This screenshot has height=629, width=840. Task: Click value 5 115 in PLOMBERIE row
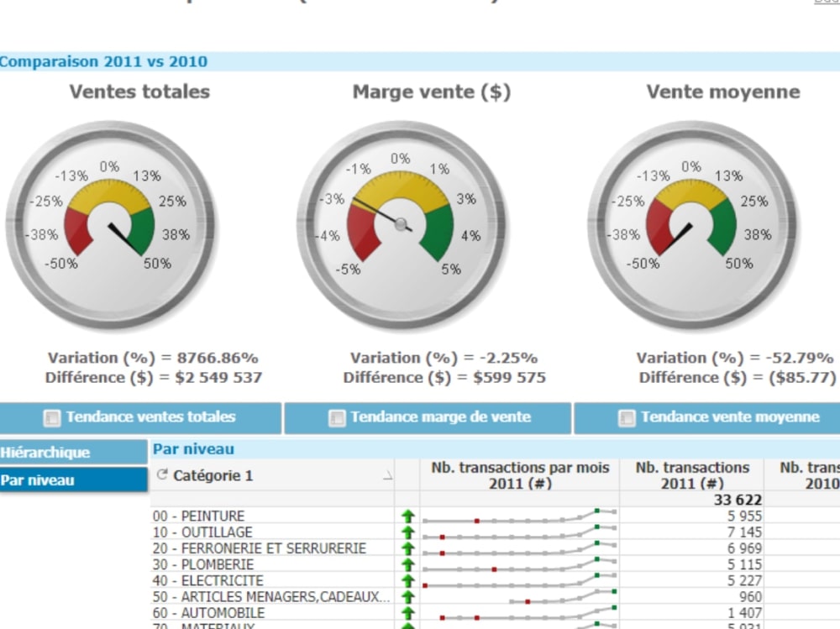(x=744, y=564)
